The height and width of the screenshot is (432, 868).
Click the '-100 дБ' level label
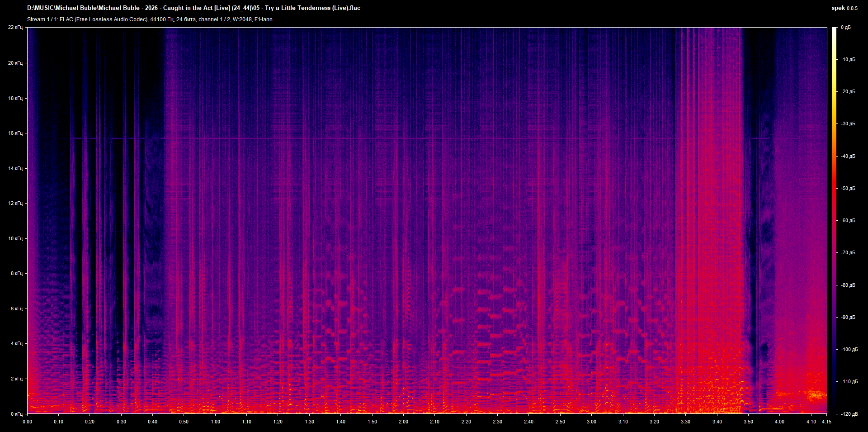(849, 350)
